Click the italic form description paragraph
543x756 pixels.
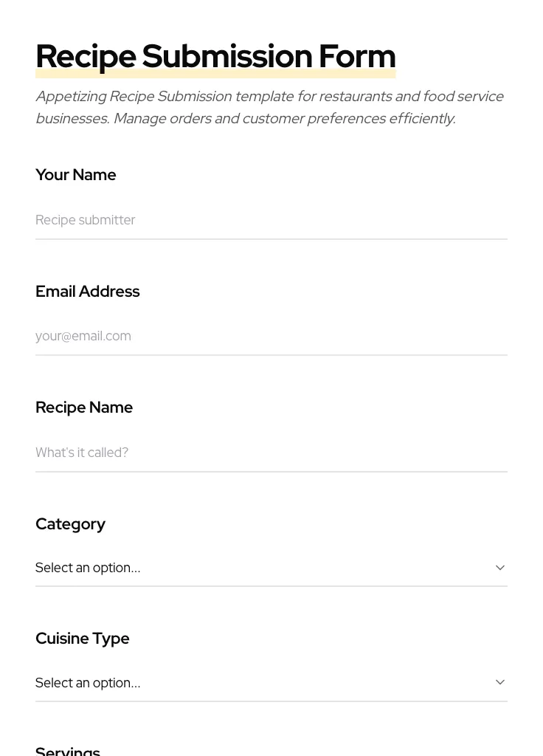pyautogui.click(x=270, y=107)
